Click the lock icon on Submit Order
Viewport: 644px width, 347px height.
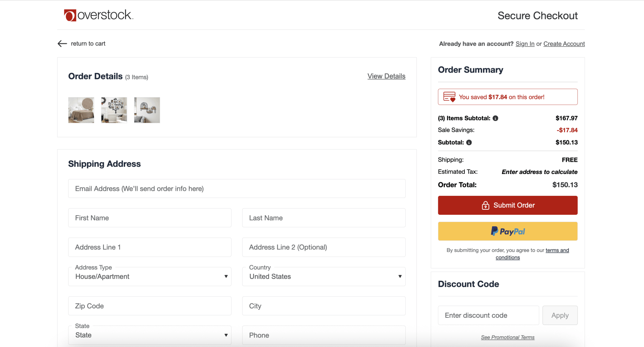(x=486, y=205)
